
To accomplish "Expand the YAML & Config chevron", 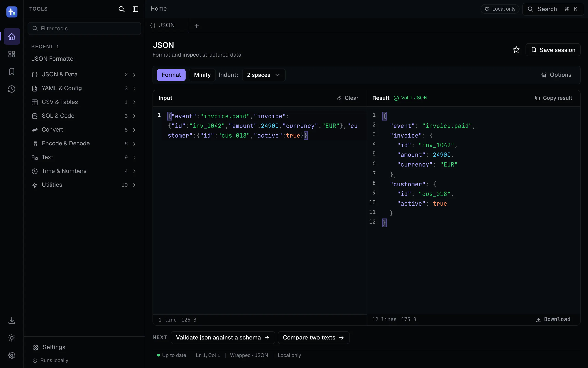I will [x=134, y=89].
